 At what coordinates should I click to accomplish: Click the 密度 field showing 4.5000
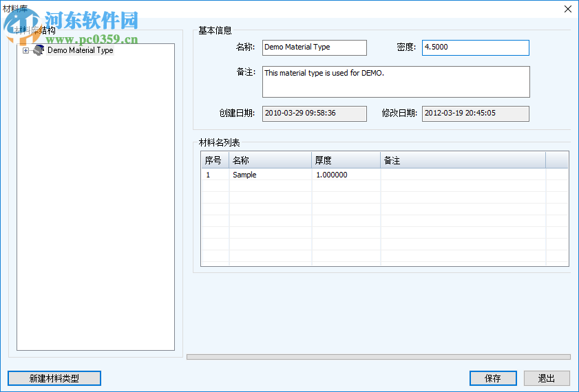pyautogui.click(x=475, y=47)
